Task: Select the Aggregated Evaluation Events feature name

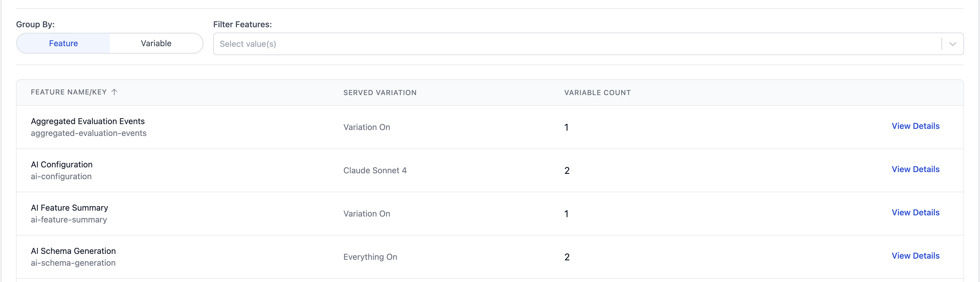Action: 88,121
